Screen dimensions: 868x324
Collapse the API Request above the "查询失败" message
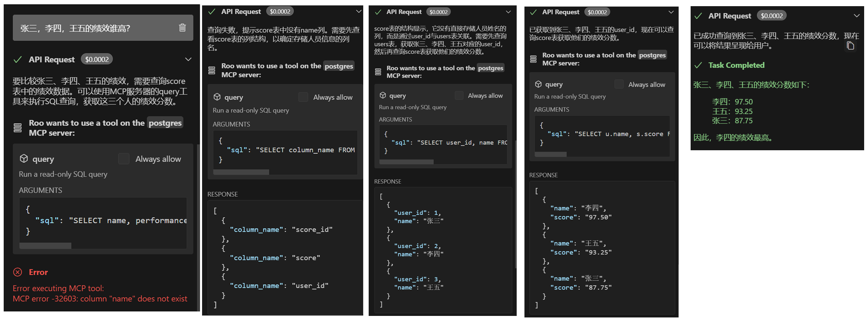click(x=359, y=12)
